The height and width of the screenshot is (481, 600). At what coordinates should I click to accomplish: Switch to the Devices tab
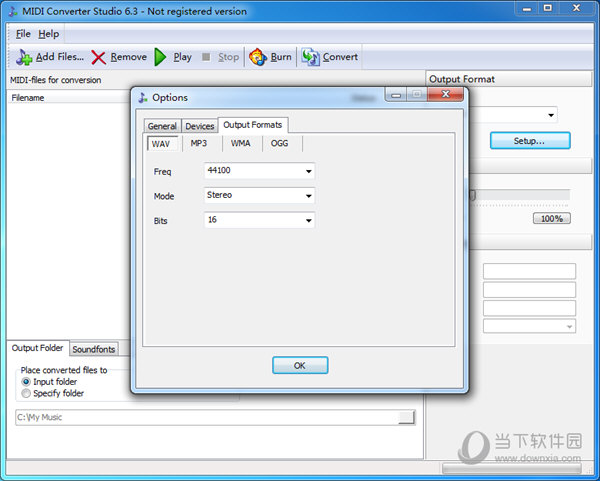[x=199, y=126]
